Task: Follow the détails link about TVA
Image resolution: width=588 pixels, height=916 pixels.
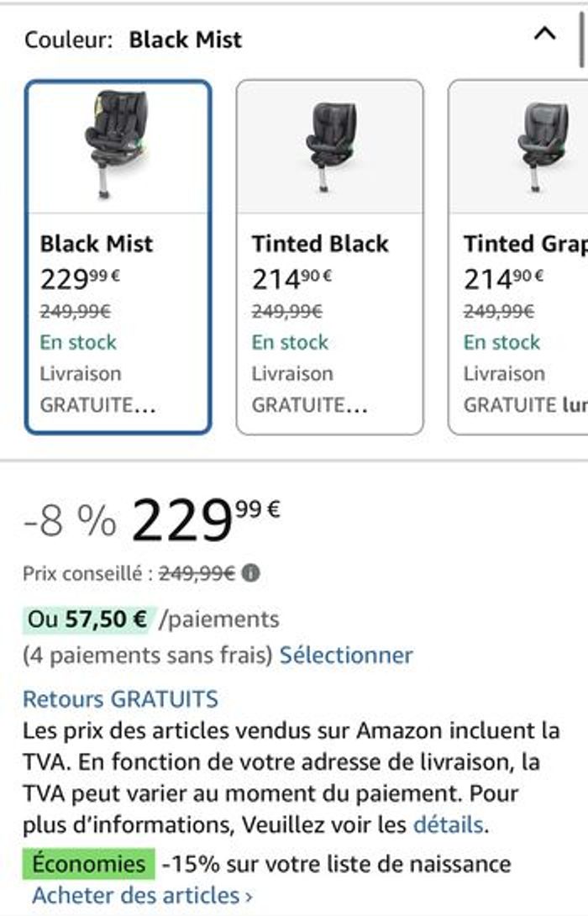Action: click(449, 825)
